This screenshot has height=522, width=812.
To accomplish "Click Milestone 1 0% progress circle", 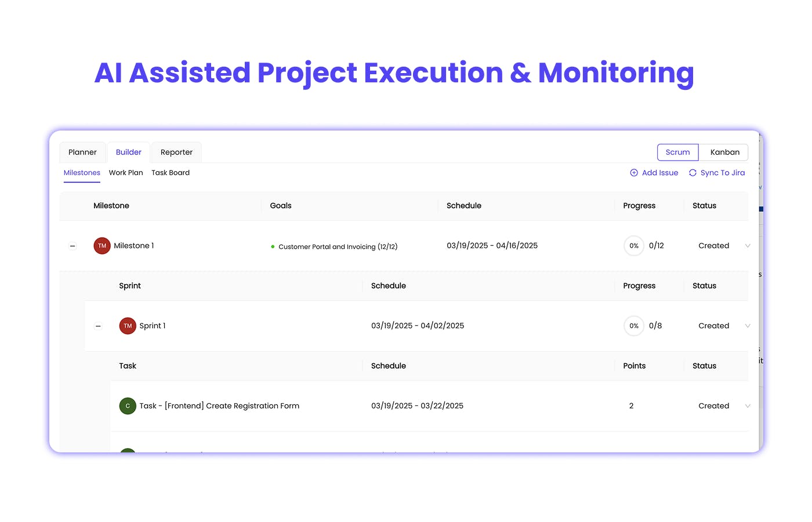I will pyautogui.click(x=634, y=246).
